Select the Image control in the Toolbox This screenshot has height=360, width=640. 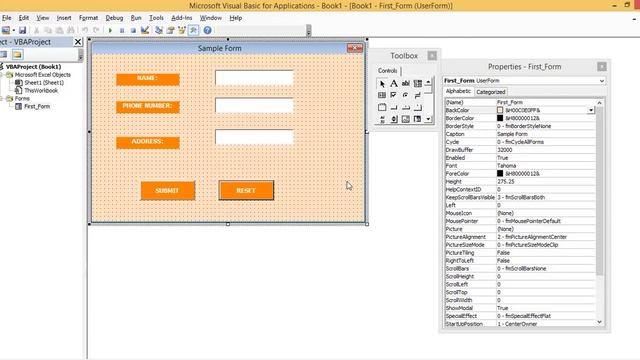(x=405, y=119)
